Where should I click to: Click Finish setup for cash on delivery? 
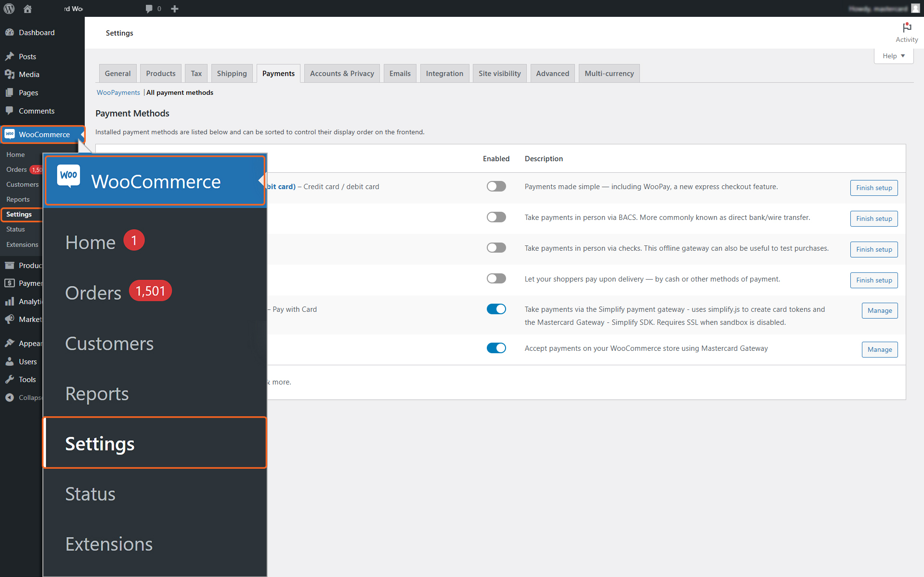874,280
